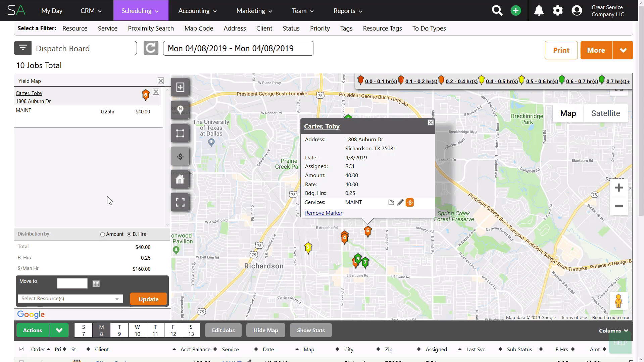Click orange map marker number 4

344,238
